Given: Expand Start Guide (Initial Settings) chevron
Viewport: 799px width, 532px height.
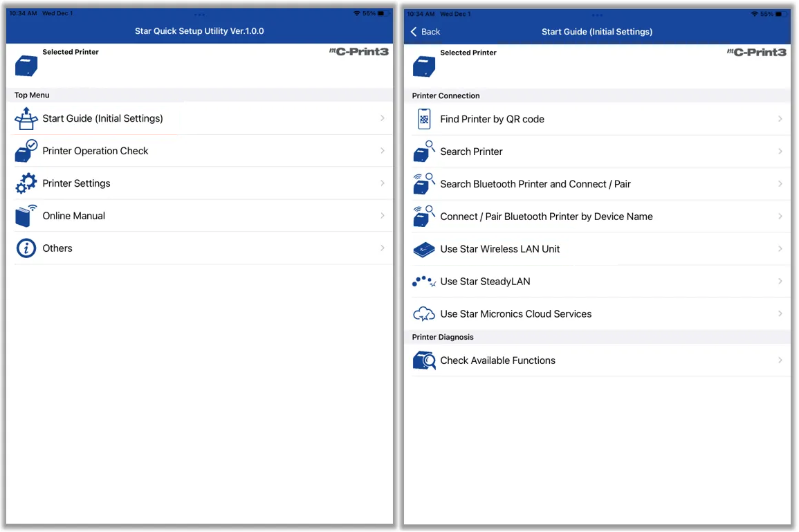Looking at the screenshot, I should point(382,118).
